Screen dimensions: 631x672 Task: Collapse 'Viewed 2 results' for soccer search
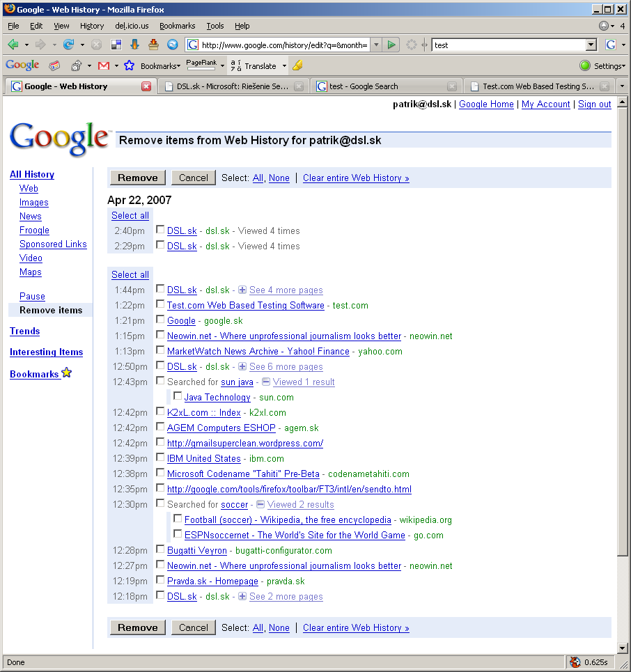(260, 504)
